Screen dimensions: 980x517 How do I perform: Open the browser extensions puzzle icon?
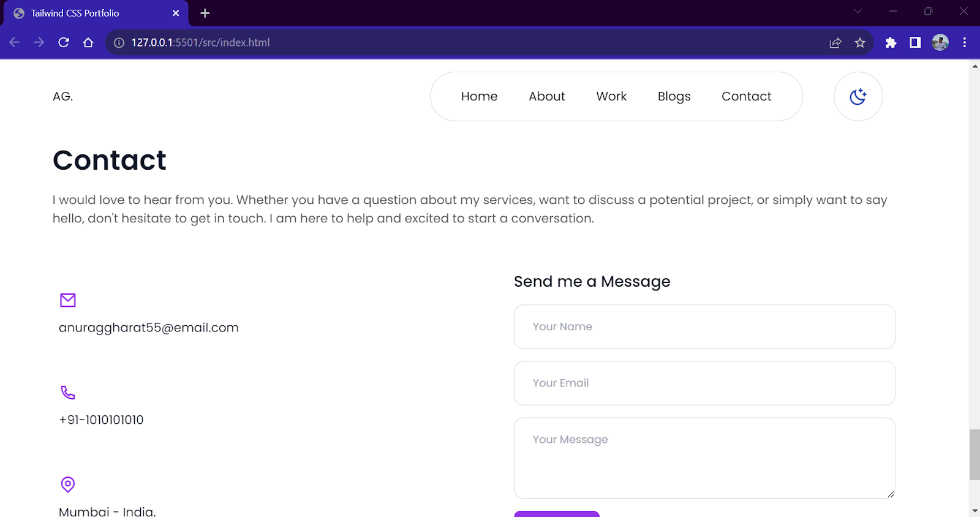coord(891,42)
